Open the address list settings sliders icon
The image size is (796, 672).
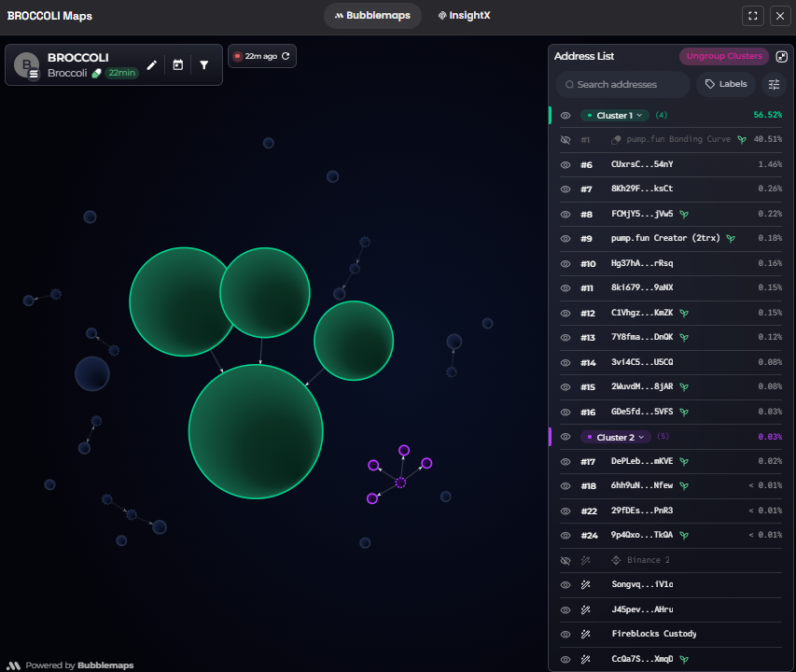(775, 84)
